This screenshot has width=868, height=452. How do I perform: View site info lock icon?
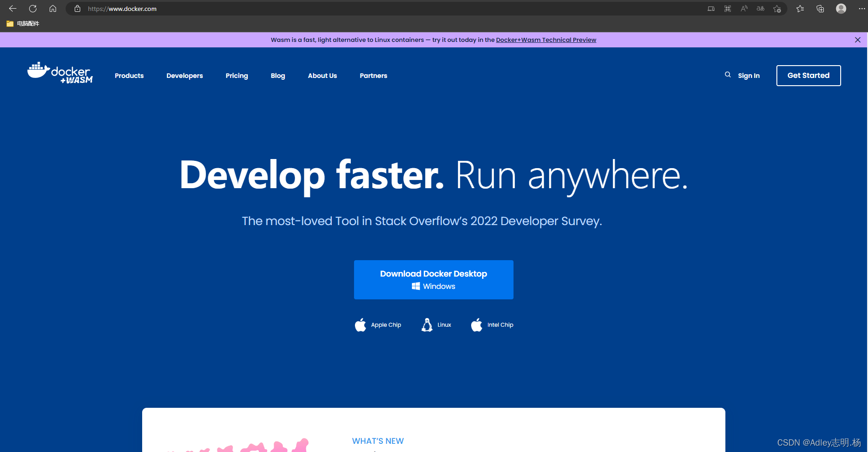click(77, 9)
